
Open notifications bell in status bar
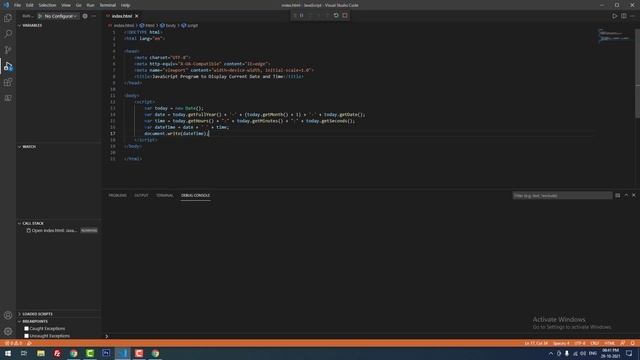click(633, 343)
